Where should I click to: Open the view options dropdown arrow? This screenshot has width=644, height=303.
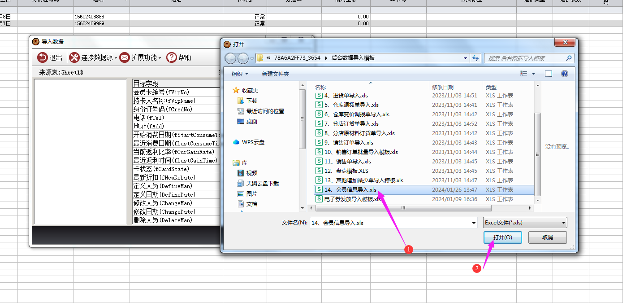533,74
